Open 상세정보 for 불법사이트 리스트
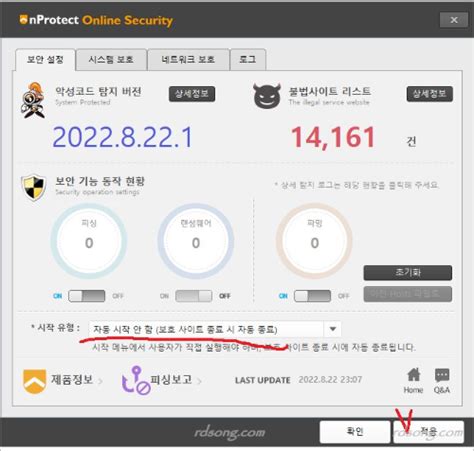The image size is (474, 451). tap(430, 94)
